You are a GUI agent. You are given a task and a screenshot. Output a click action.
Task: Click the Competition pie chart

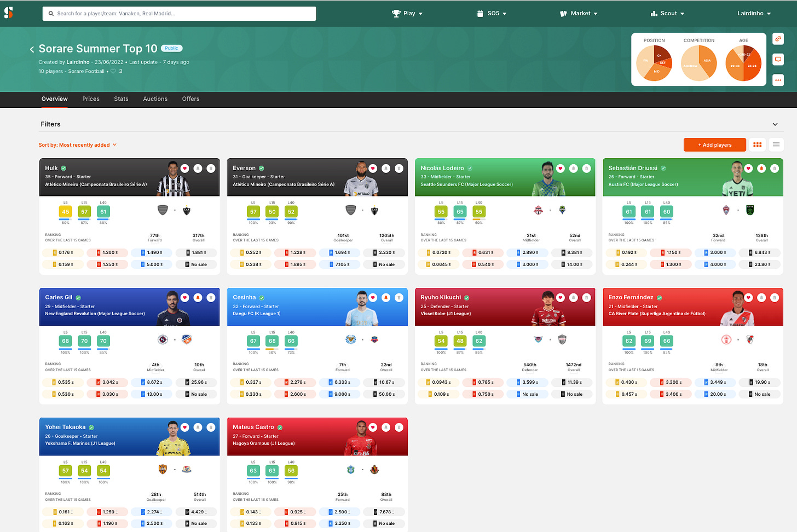click(x=699, y=63)
